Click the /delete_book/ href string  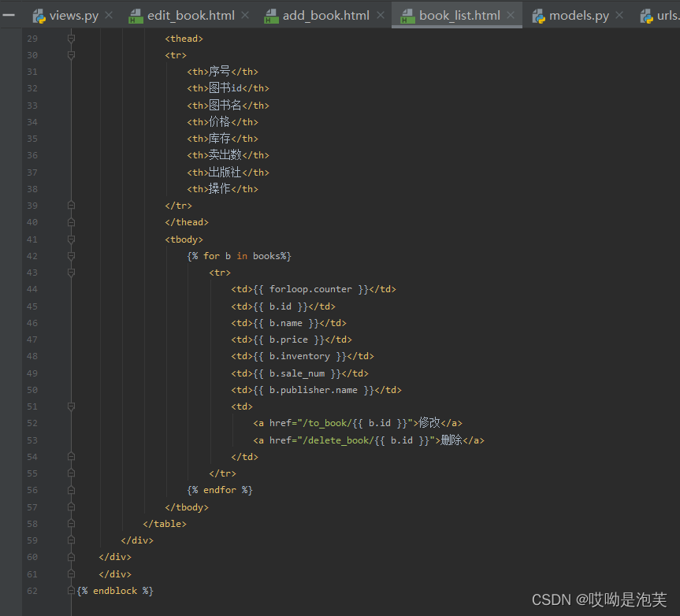[x=338, y=440]
